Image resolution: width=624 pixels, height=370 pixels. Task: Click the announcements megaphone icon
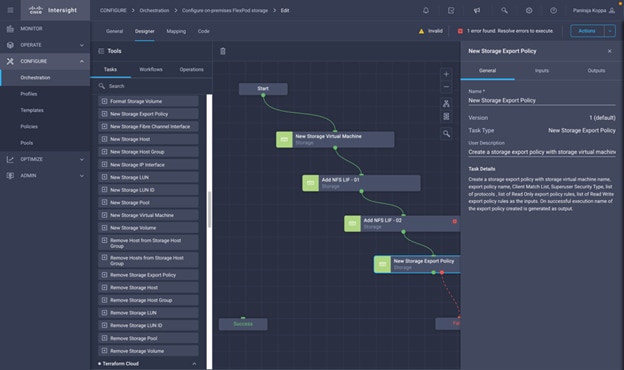(x=477, y=10)
